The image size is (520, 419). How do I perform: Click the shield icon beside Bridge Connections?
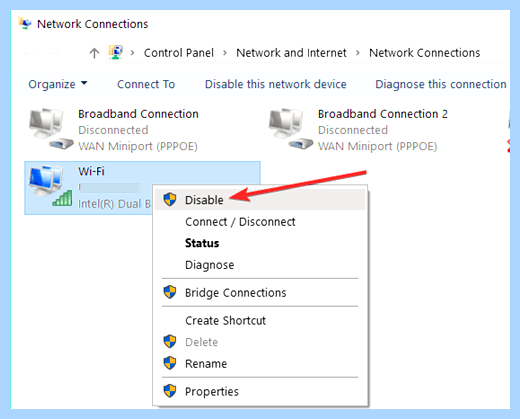point(170,292)
